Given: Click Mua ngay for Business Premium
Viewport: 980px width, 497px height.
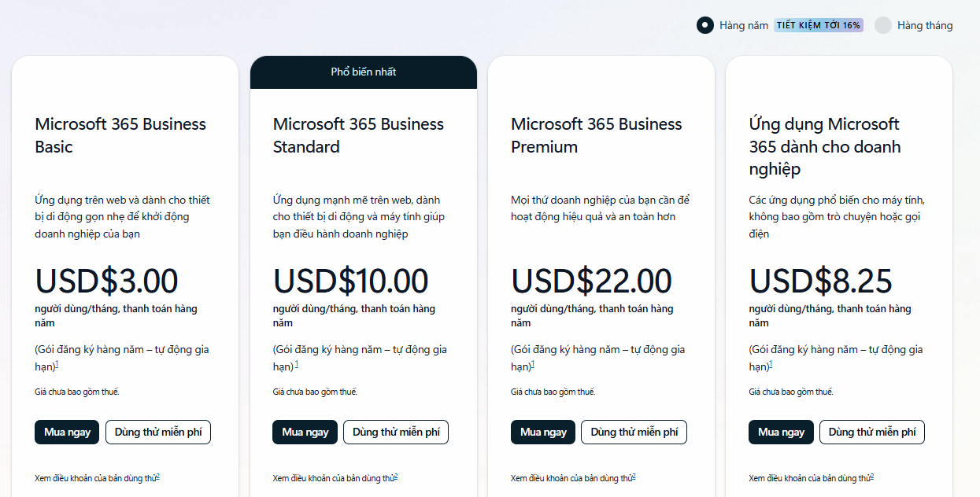Looking at the screenshot, I should click(x=543, y=432).
